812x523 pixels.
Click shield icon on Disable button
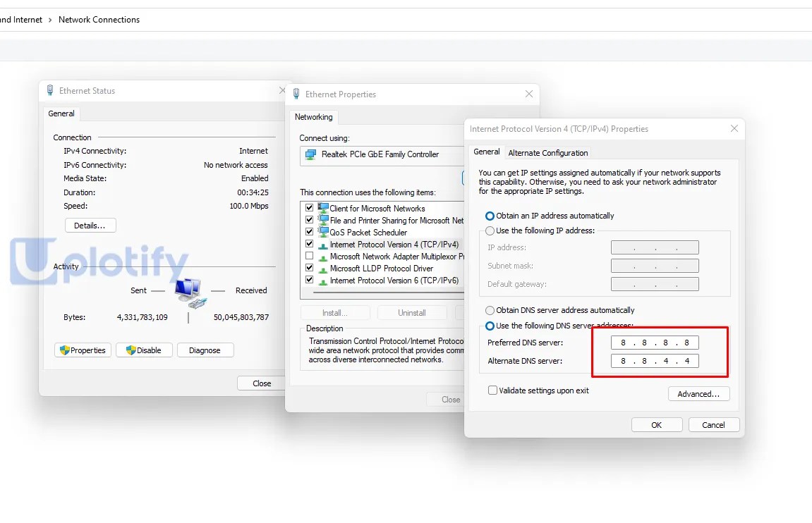[x=131, y=350]
